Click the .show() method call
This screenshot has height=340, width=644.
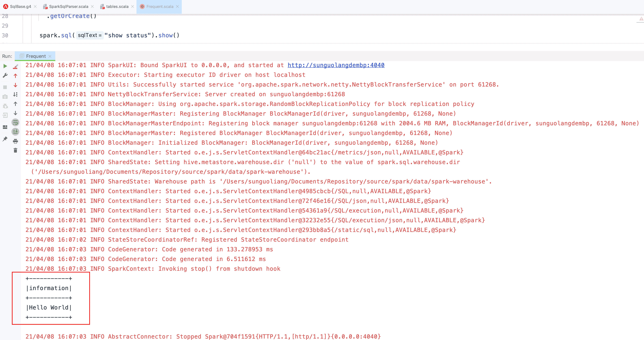click(x=167, y=36)
